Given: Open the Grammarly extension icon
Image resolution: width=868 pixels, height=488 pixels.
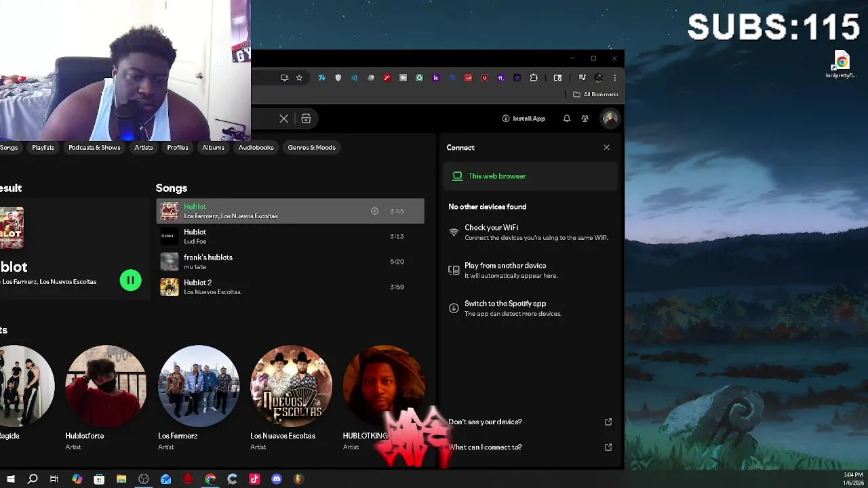Looking at the screenshot, I should (419, 78).
